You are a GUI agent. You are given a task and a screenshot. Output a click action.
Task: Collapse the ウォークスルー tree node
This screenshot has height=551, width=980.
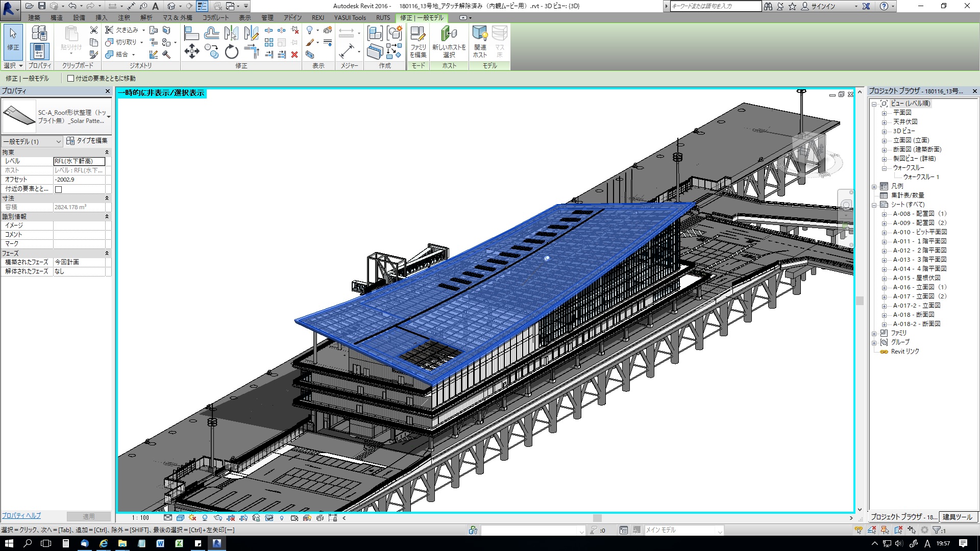[884, 168]
